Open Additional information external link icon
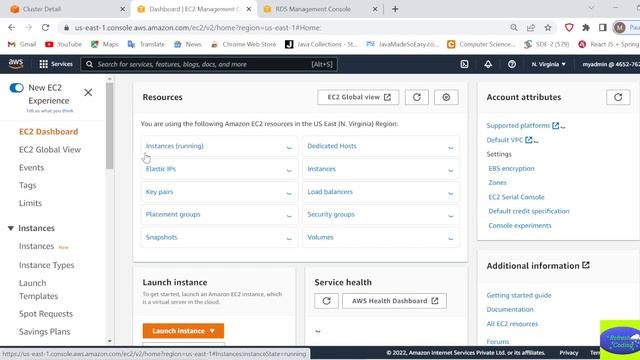 click(x=586, y=265)
